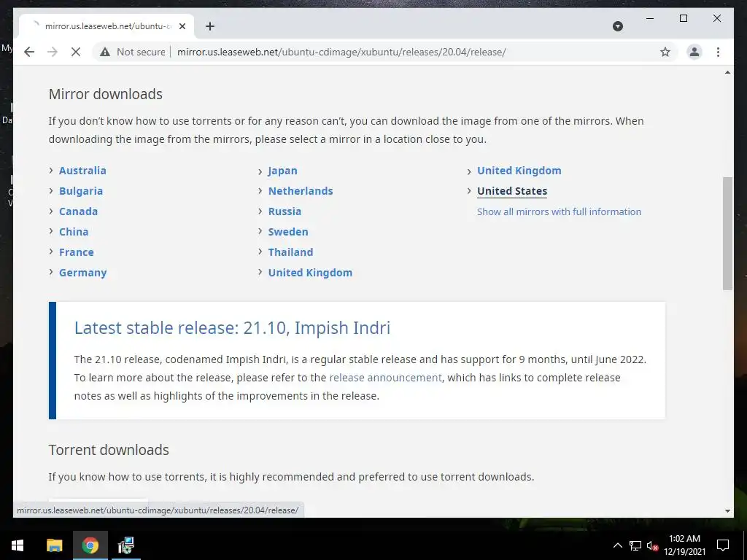Viewport: 747px width, 560px height.
Task: Open the Russia mirror link
Action: (x=285, y=211)
